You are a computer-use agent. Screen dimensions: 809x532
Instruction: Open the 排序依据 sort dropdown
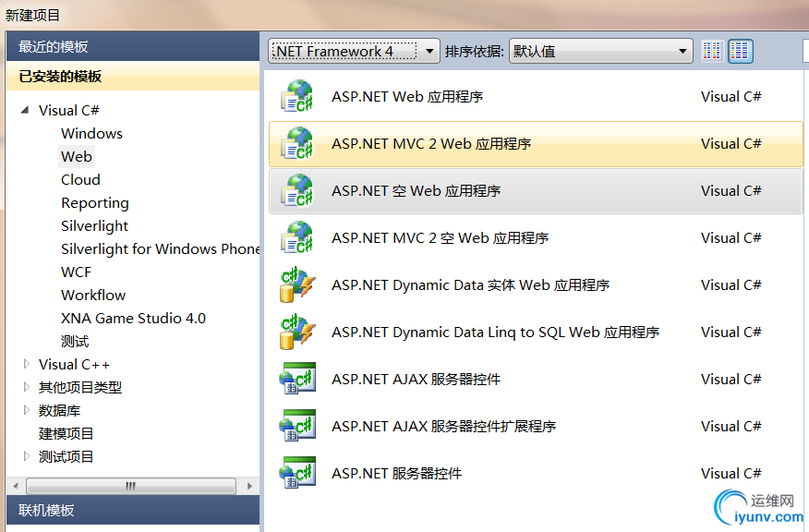coord(600,52)
